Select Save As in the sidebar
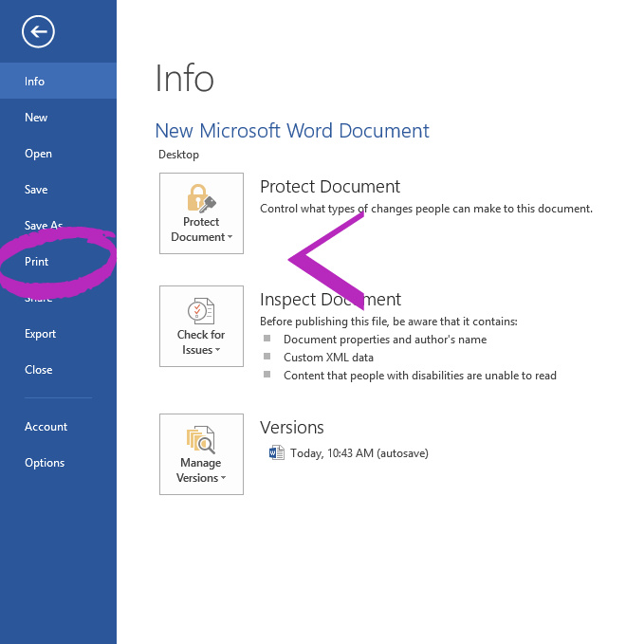This screenshot has width=644, height=644. [x=43, y=226]
